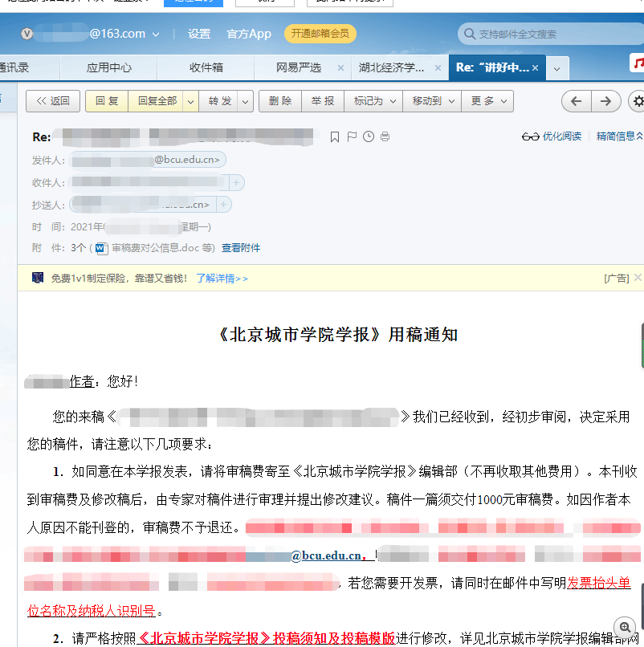This screenshot has height=647, width=644.
Task: Click the 优化阅读 link
Action: (x=562, y=136)
